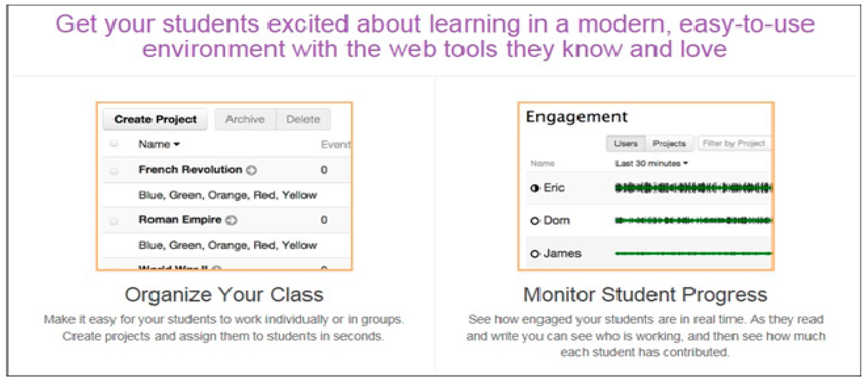The width and height of the screenshot is (868, 382).
Task: Click James's green engagement line
Action: click(692, 253)
